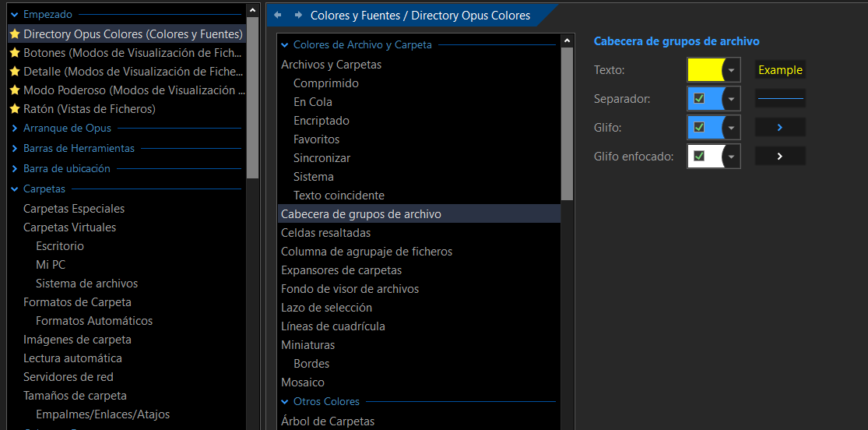The image size is (868, 430).
Task: Open the Glifo enfocado color dropdown arrow
Action: point(732,157)
